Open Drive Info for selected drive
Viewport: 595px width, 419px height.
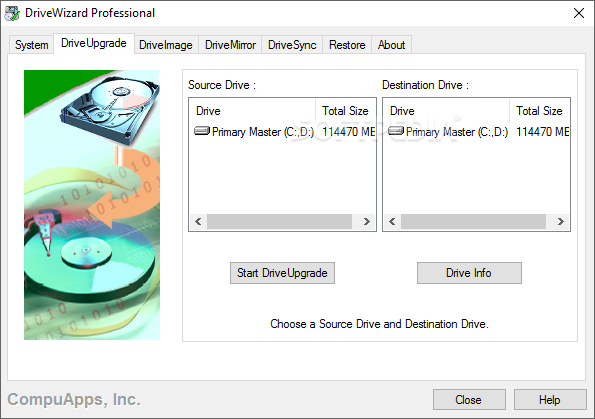click(x=469, y=273)
